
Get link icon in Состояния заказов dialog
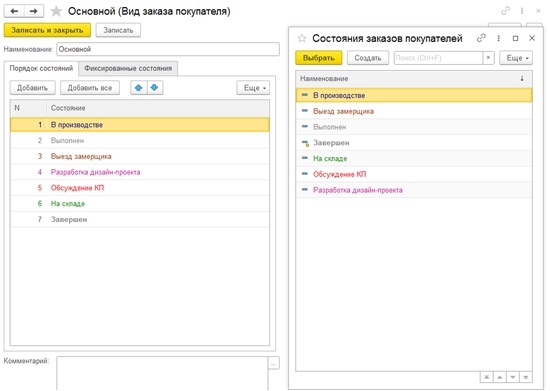coord(481,38)
